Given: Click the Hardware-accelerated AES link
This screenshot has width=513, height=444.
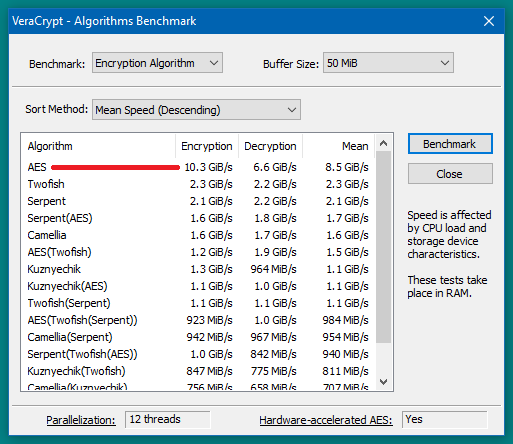Looking at the screenshot, I should coord(326,420).
